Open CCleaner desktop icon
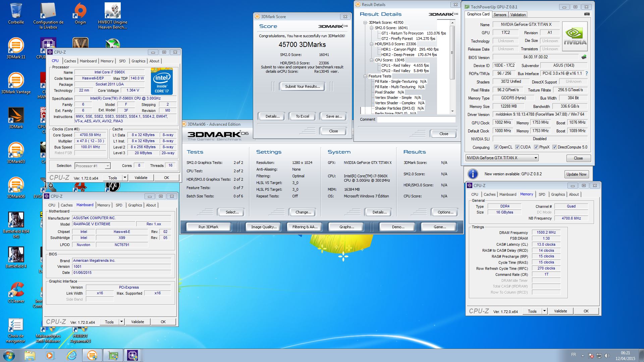The width and height of the screenshot is (644, 362). 16,293
